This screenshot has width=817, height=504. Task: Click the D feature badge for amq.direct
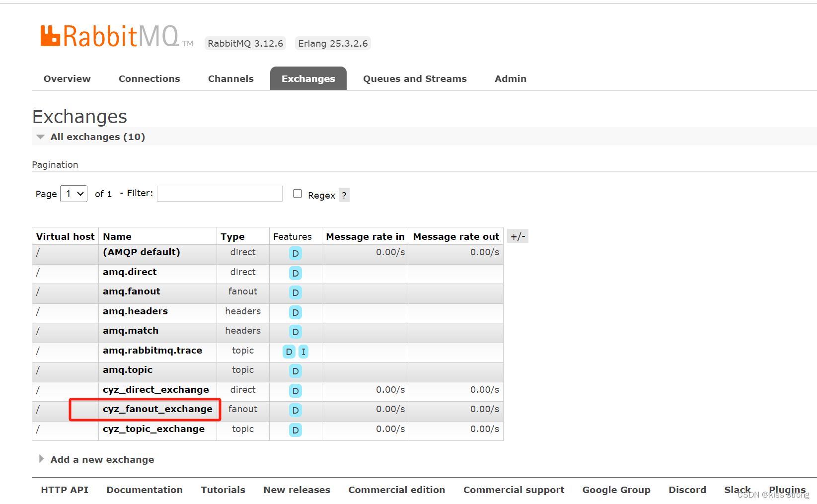(296, 273)
